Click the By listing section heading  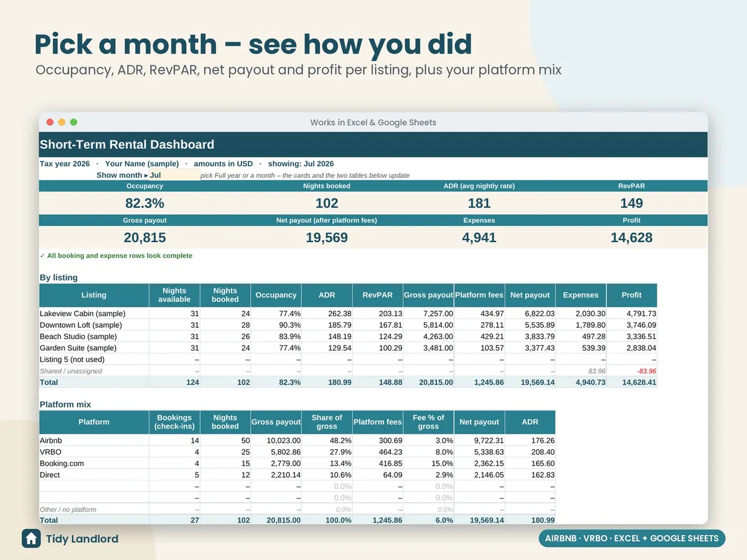[x=59, y=278]
